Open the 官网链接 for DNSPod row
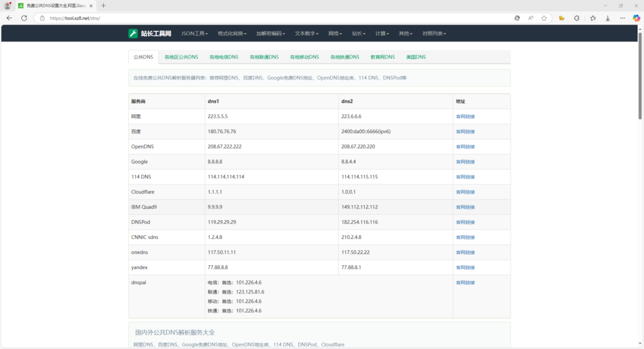The height and width of the screenshot is (349, 644). (465, 222)
